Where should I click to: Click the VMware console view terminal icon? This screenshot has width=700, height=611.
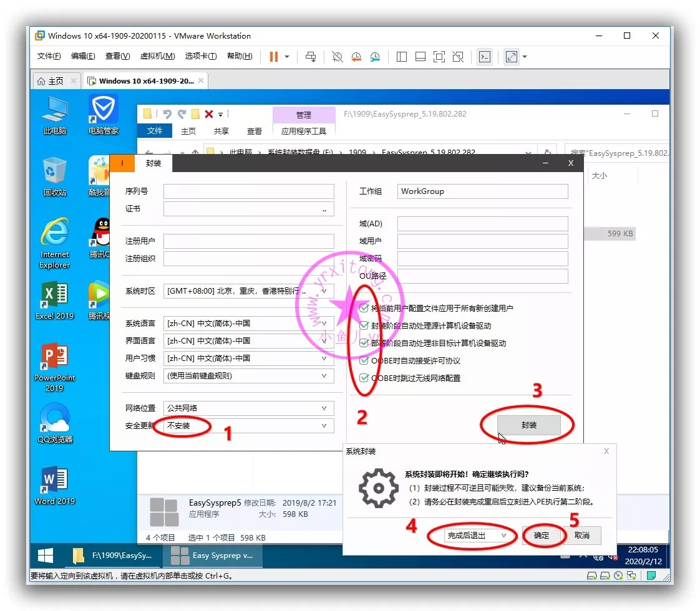[484, 57]
